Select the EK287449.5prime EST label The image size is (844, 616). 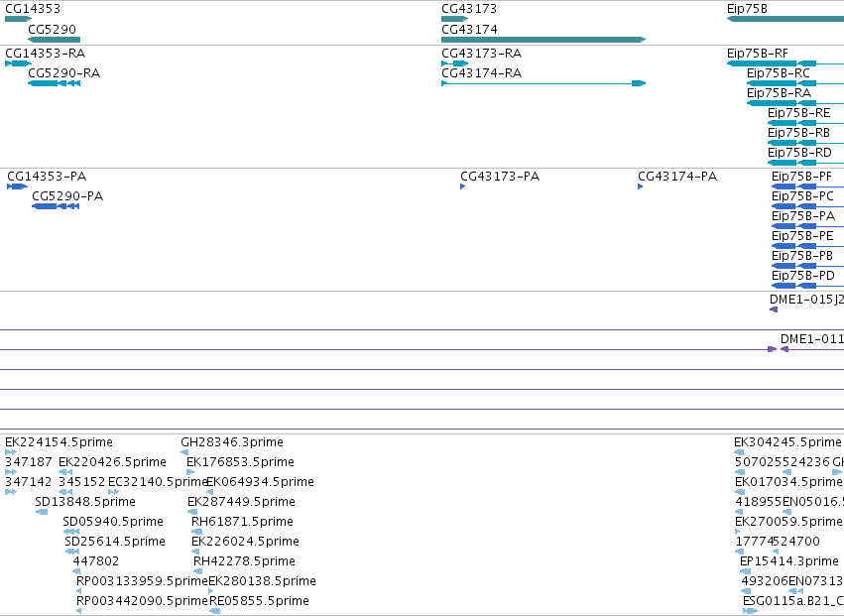coord(241,502)
